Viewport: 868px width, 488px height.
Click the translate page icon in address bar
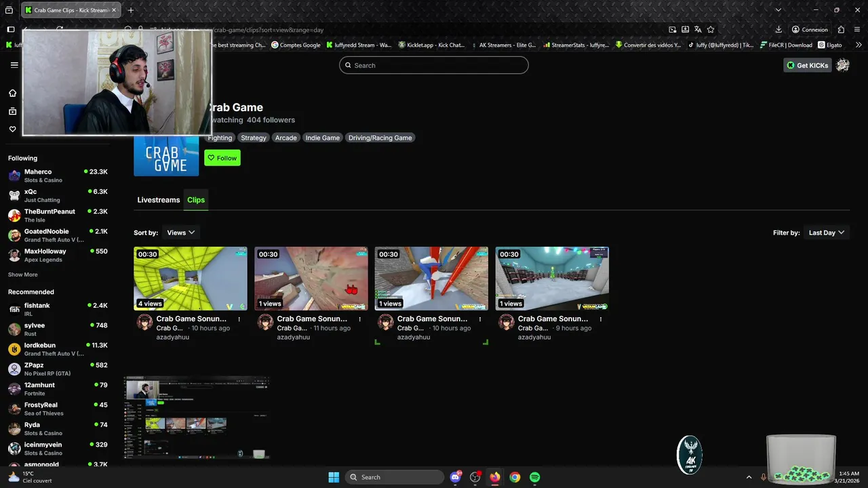click(x=698, y=30)
